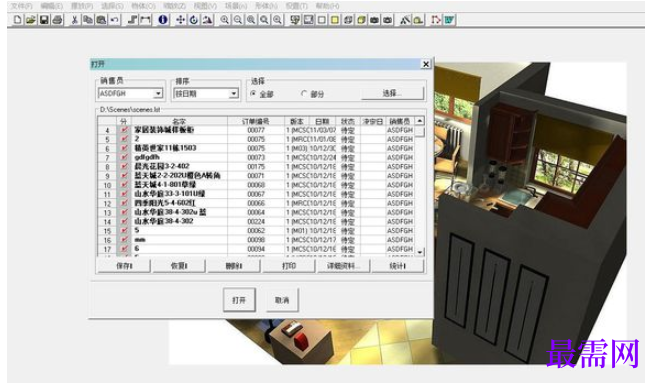Image resolution: width=658 pixels, height=385 pixels.
Task: Undo last action with the curved arrow icon
Action: point(114,20)
